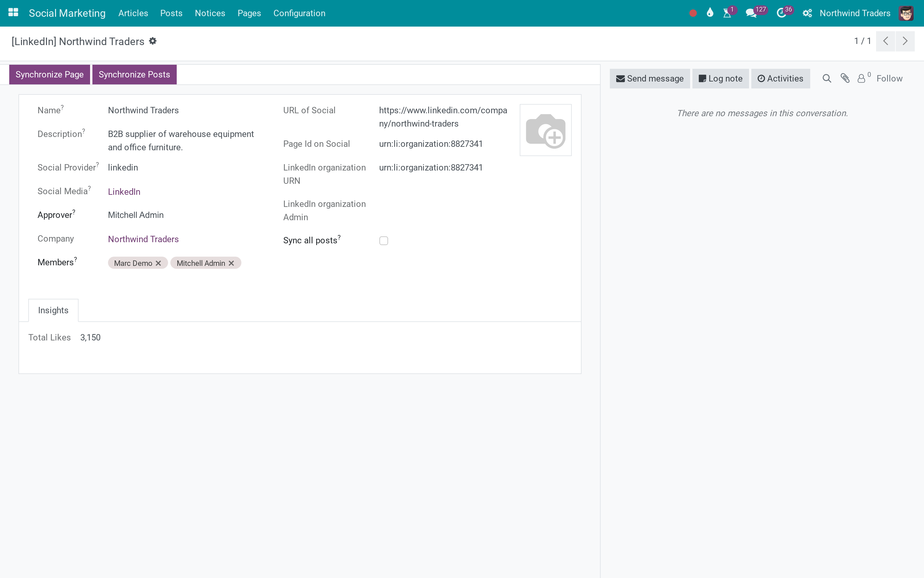Open the Notices menu
The width and height of the screenshot is (924, 578).
tap(210, 13)
